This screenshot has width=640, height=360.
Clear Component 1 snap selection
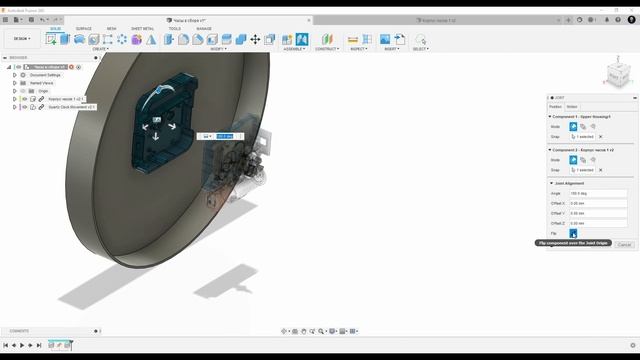tap(600, 137)
